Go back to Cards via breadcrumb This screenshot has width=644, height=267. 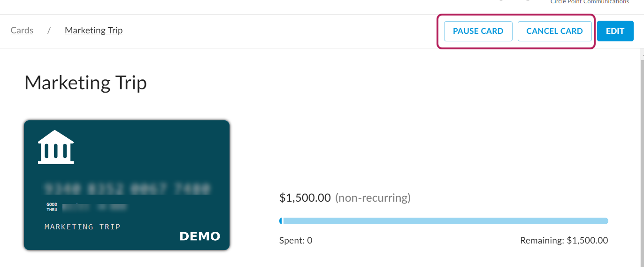click(22, 31)
